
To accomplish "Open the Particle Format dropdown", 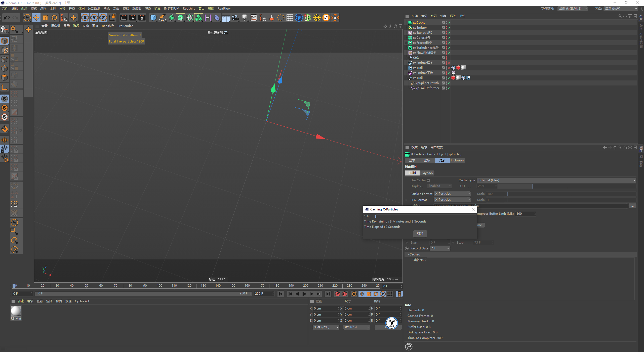I will 452,194.
